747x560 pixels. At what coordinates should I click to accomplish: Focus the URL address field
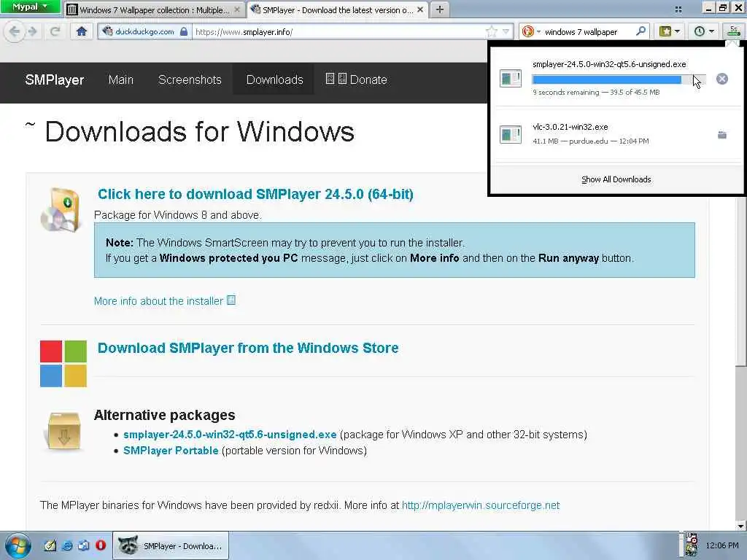tap(339, 32)
